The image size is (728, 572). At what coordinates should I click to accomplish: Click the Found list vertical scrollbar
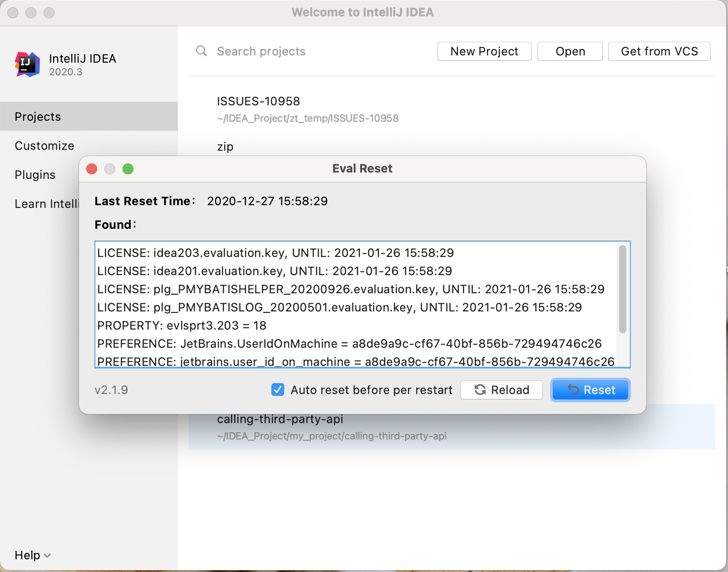(x=623, y=289)
